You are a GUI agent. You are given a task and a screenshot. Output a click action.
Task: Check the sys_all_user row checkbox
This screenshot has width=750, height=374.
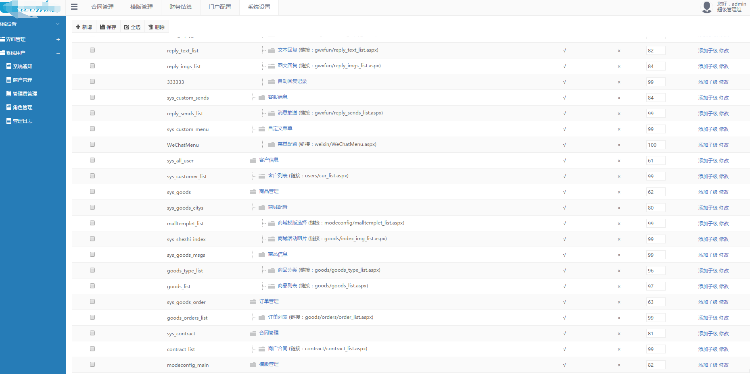[x=92, y=160]
